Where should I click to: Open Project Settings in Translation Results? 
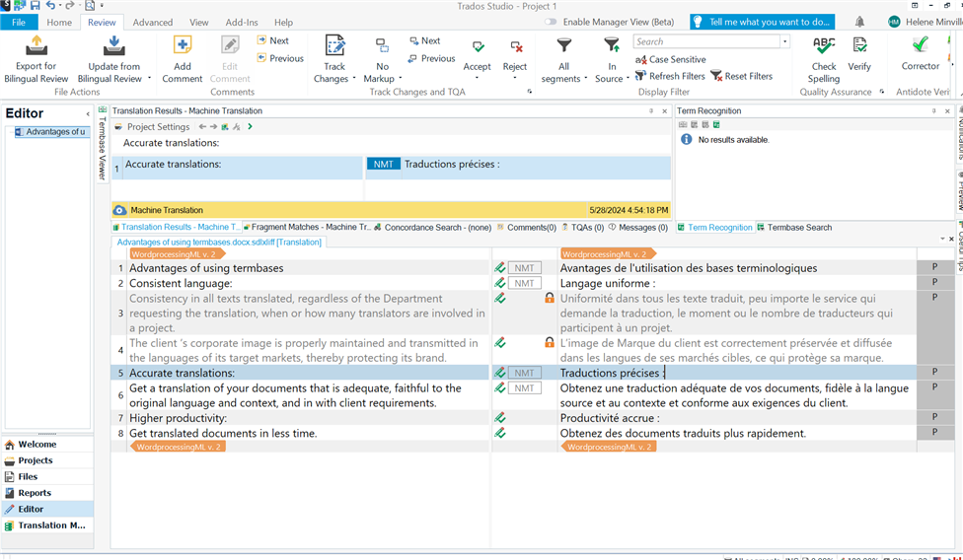(152, 127)
